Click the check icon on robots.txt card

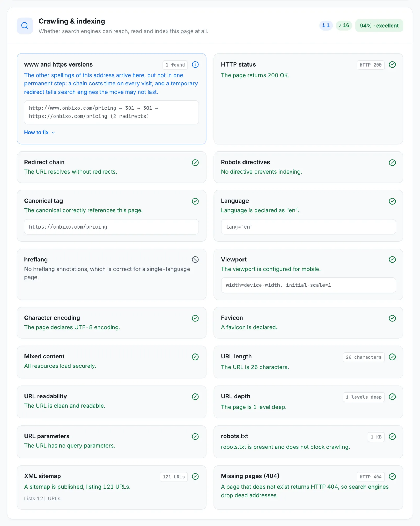click(x=392, y=437)
